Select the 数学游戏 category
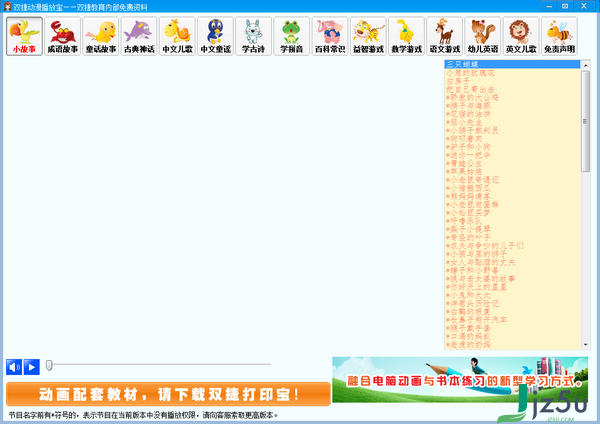Screen dimensions: 600x424 click(406, 36)
